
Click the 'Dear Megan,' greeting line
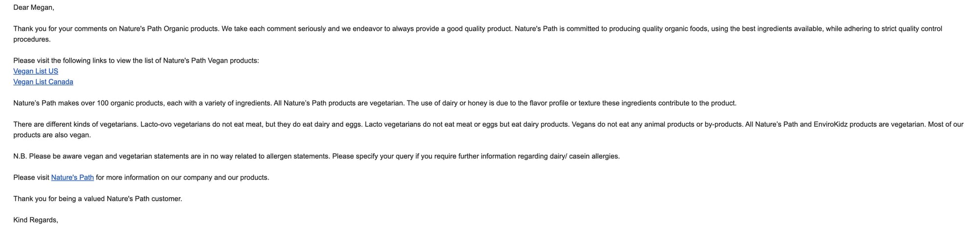tap(34, 7)
